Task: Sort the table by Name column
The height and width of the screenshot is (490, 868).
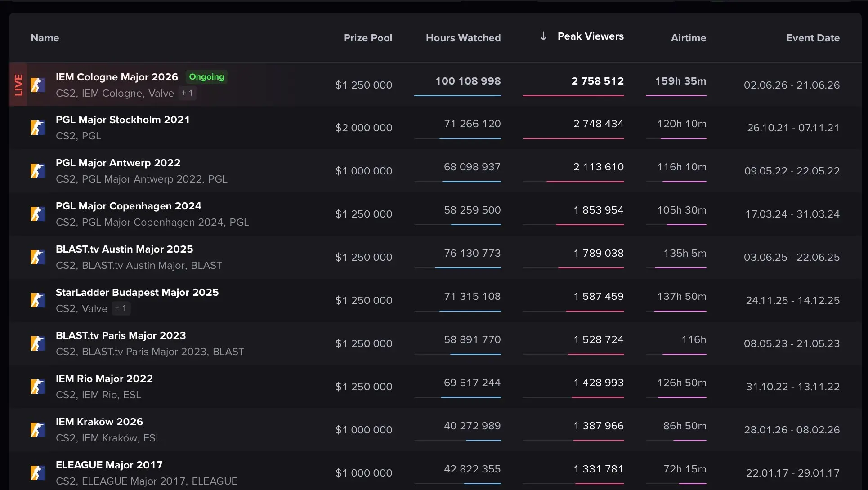Action: 45,38
